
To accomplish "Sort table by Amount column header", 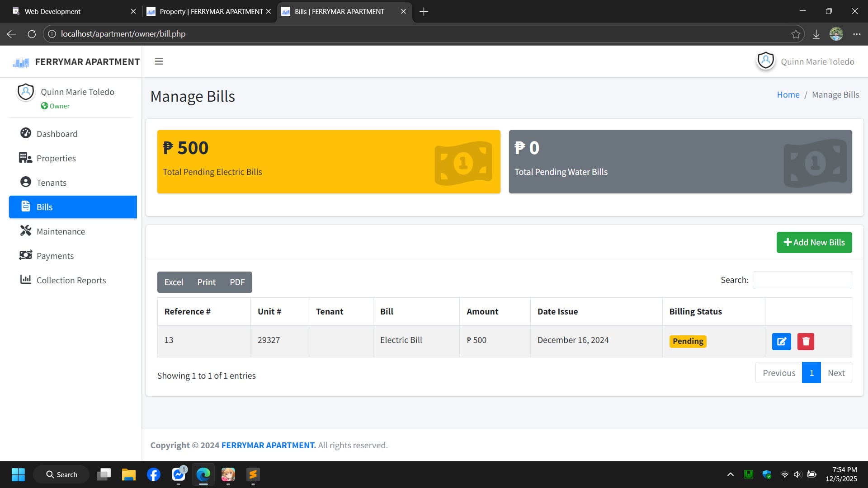I will (482, 311).
